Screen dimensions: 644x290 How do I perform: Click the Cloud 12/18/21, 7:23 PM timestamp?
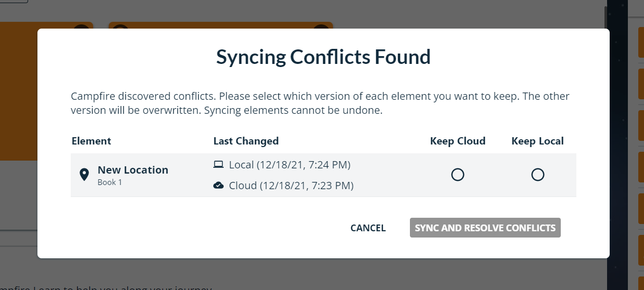[291, 186]
